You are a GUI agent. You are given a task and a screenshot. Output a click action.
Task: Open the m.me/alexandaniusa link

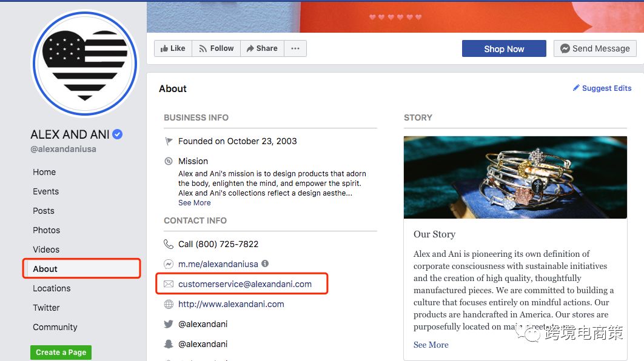coord(218,264)
